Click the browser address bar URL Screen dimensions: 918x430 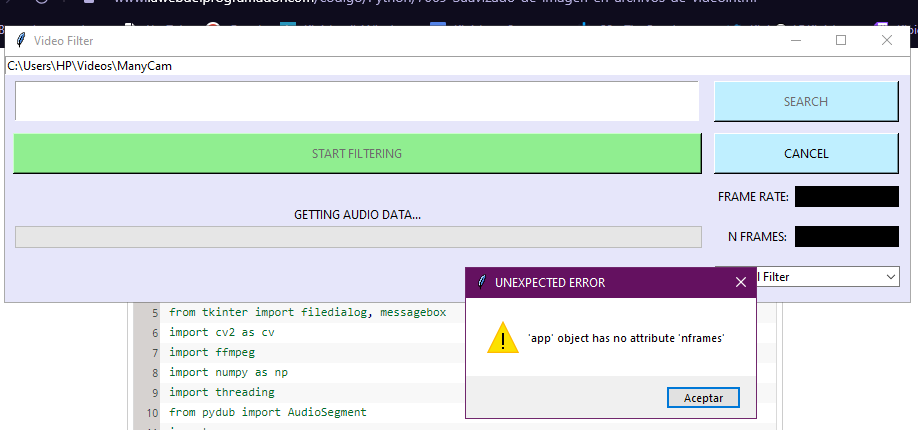pos(435,2)
